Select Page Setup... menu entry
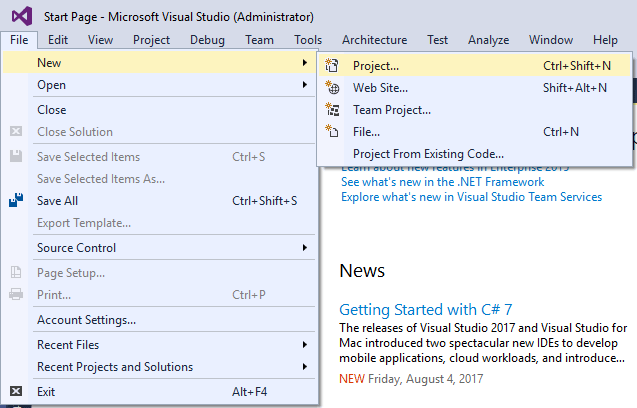 pyautogui.click(x=159, y=272)
